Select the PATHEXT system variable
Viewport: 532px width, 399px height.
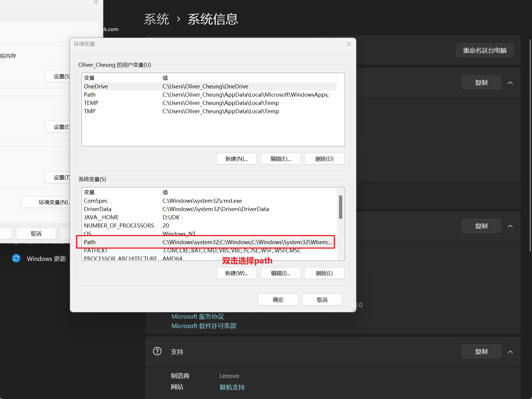click(x=209, y=250)
